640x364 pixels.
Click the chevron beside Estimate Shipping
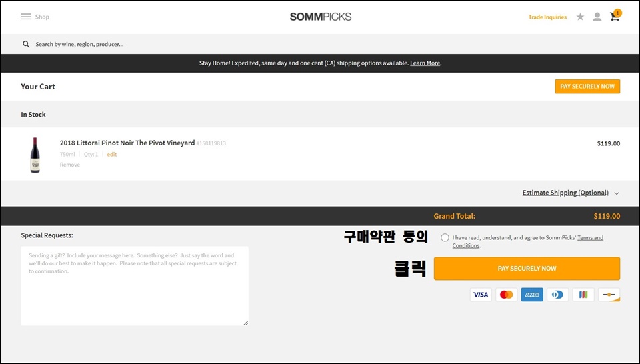617,193
